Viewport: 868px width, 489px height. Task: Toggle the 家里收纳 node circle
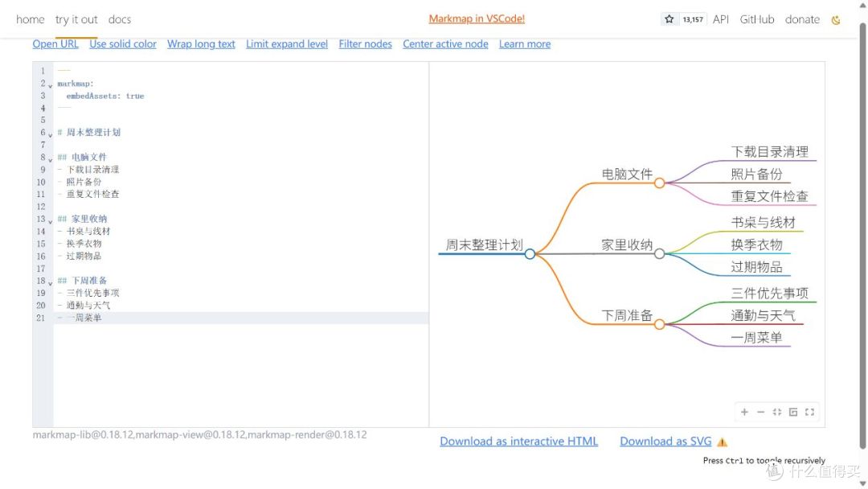tap(659, 254)
